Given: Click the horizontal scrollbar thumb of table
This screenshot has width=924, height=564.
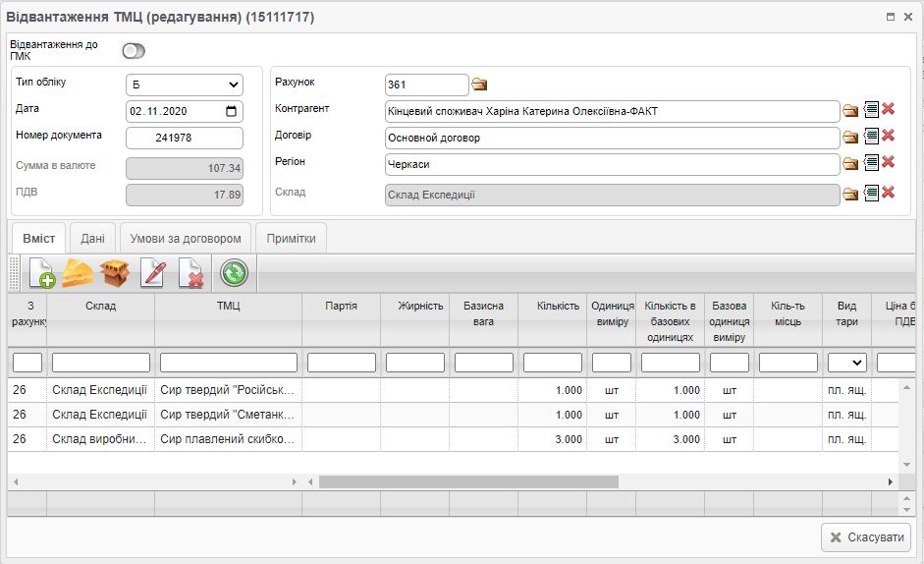Looking at the screenshot, I should coord(468,482).
